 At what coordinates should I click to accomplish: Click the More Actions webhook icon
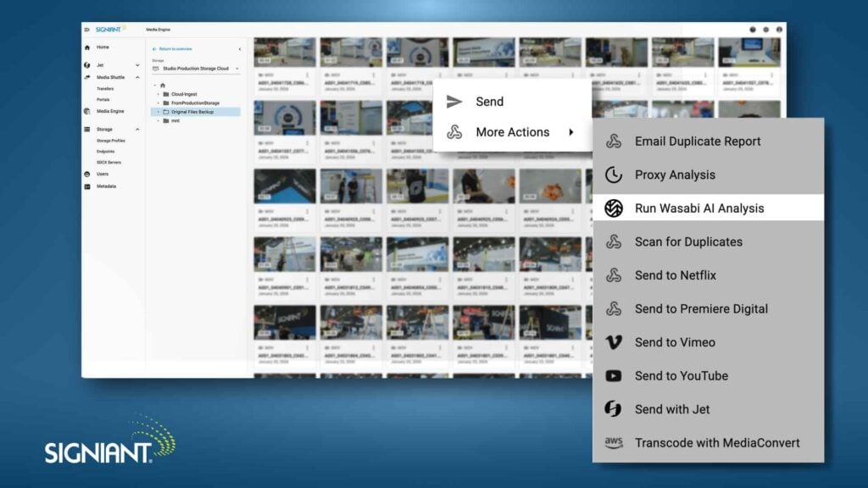coord(454,132)
